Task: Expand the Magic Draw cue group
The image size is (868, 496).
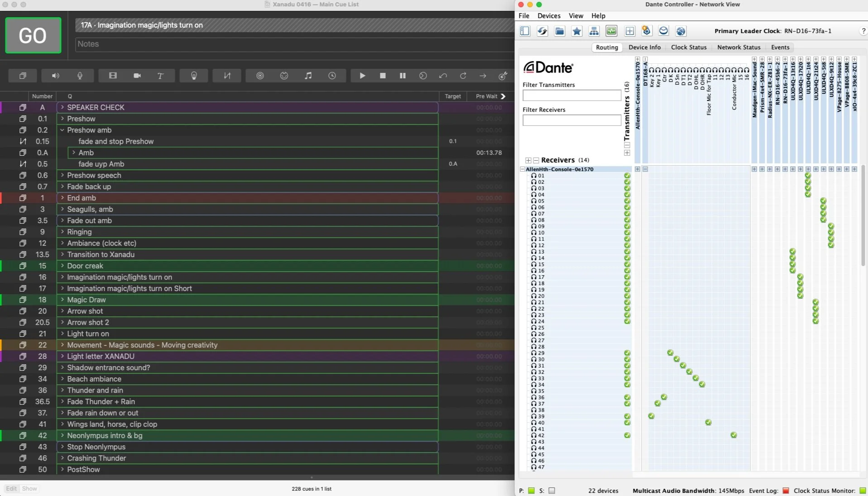Action: click(x=62, y=300)
